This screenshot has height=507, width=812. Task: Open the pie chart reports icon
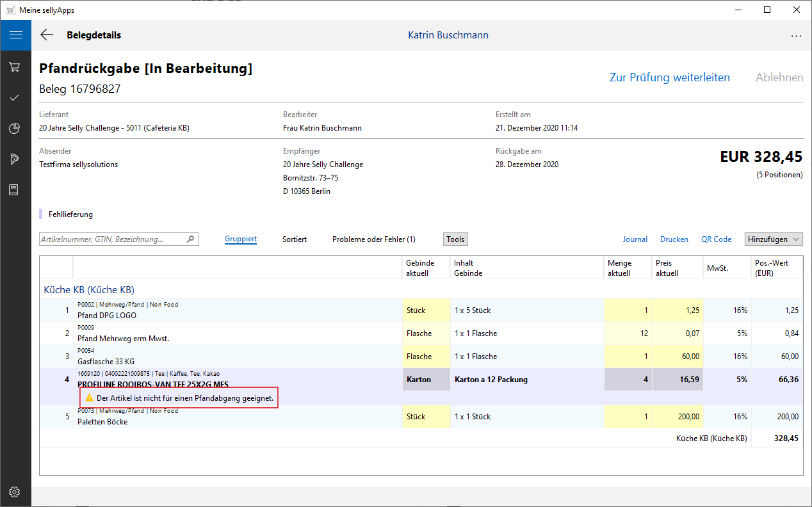tap(15, 129)
